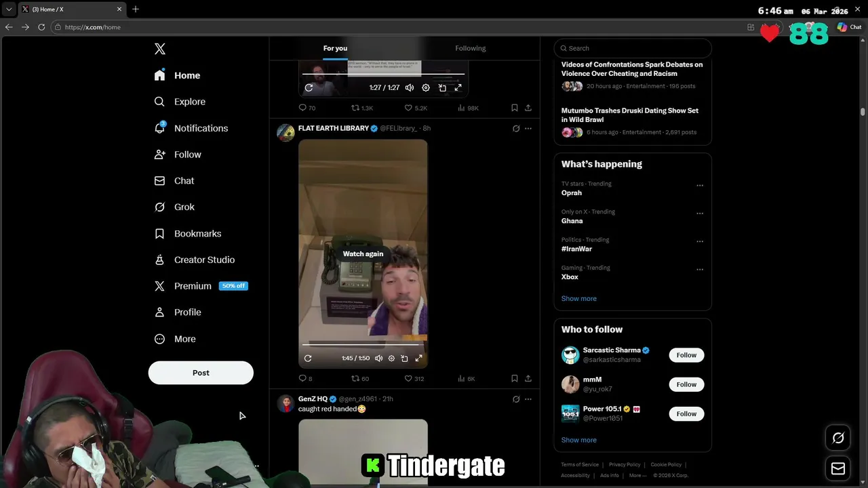Open Grok action on GenZ HQ post

[x=516, y=399]
